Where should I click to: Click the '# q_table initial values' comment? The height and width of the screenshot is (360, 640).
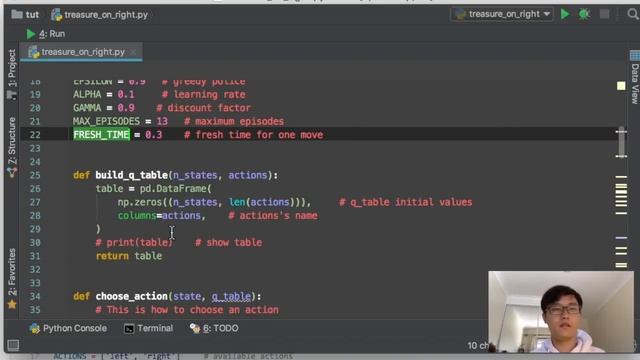406,202
